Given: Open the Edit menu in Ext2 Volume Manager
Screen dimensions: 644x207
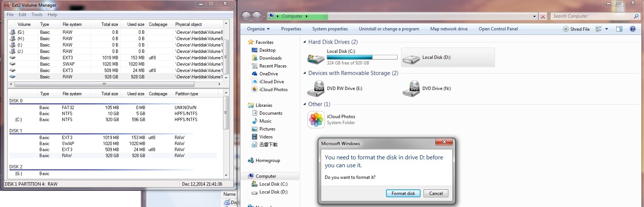Looking at the screenshot, I should (23, 15).
